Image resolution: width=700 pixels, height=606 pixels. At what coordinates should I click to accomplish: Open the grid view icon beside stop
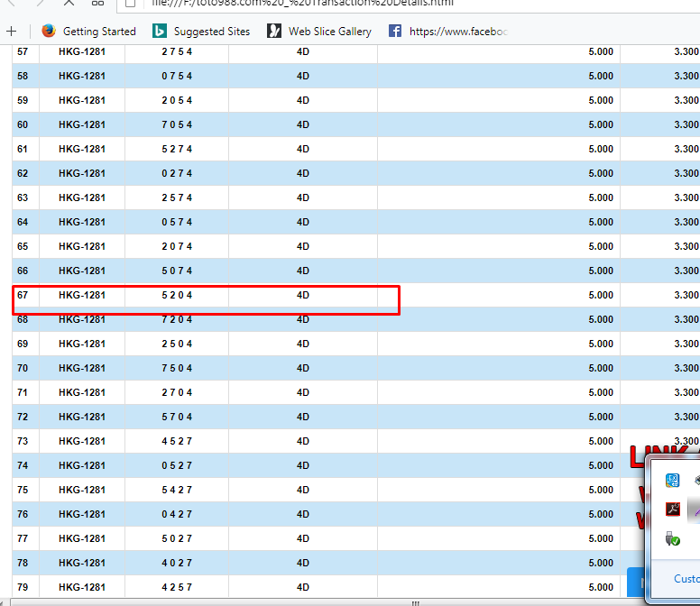pos(97,3)
